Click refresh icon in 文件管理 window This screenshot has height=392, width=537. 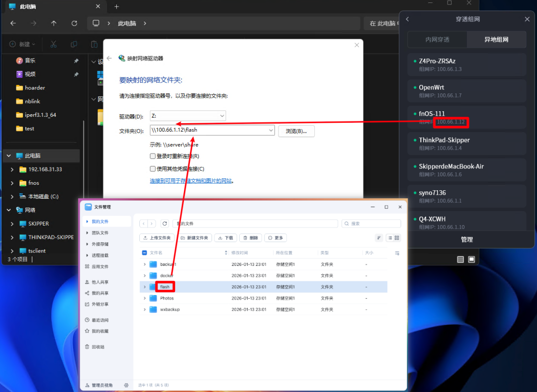[165, 224]
